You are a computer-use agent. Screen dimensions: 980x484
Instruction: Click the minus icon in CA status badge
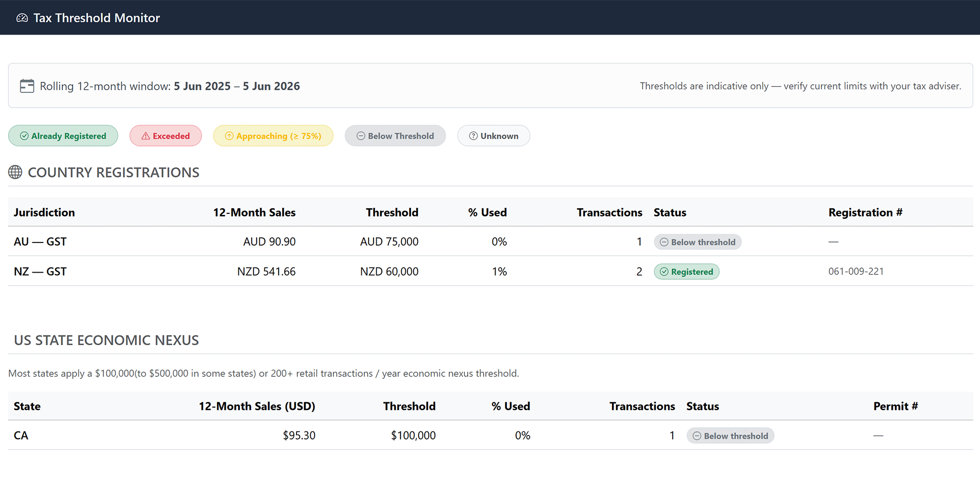pyautogui.click(x=697, y=436)
